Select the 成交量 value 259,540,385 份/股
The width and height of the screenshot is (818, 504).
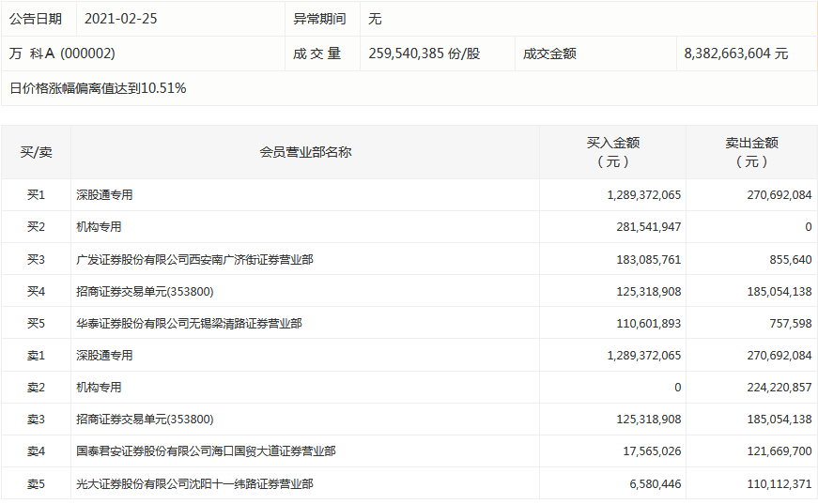click(x=426, y=53)
